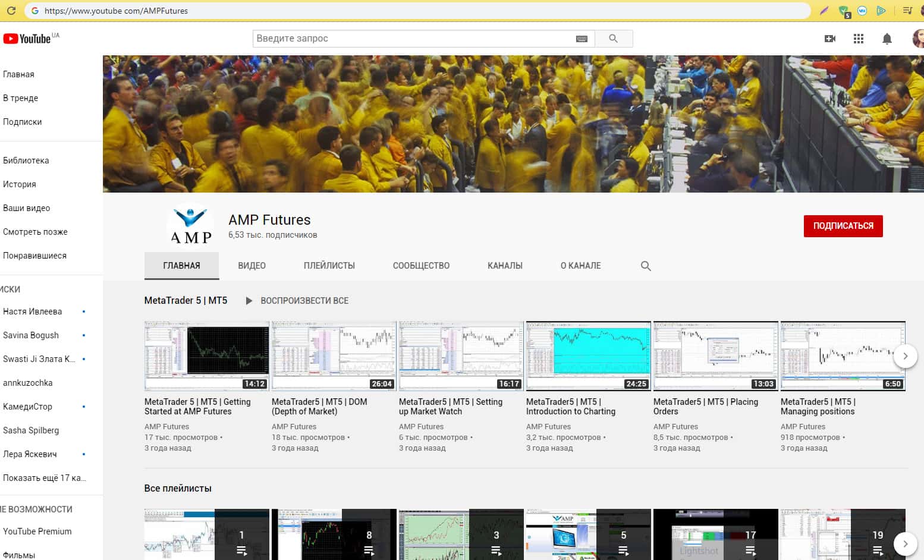Open the on-screen keyboard icon in search

(x=582, y=39)
